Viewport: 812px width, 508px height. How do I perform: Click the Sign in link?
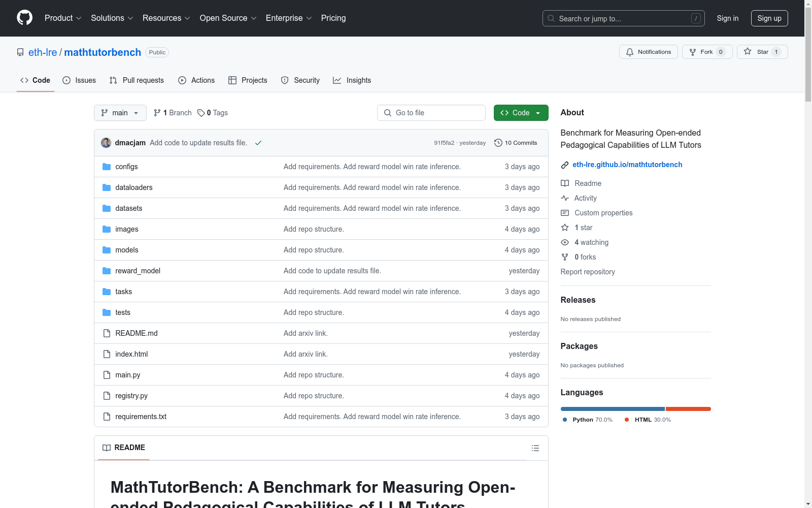point(728,18)
